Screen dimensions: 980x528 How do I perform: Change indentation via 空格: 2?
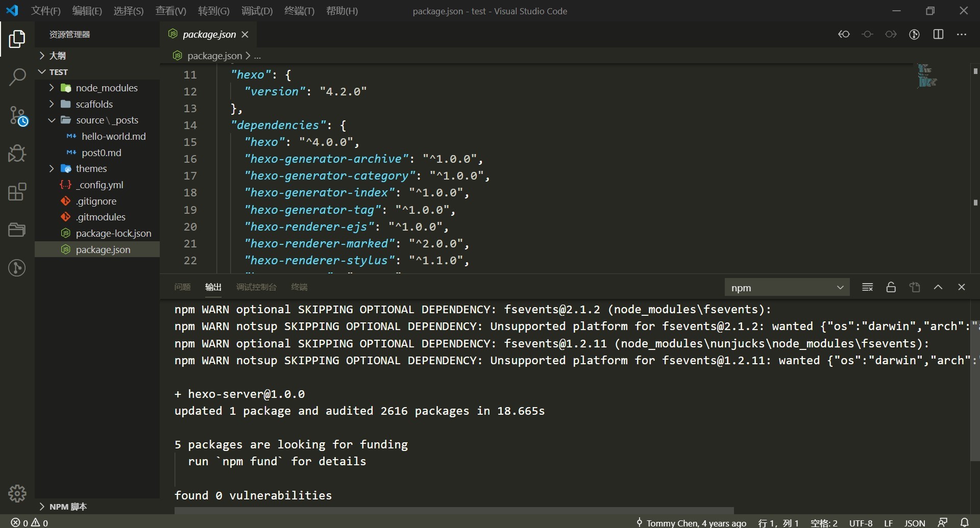pyautogui.click(x=824, y=522)
